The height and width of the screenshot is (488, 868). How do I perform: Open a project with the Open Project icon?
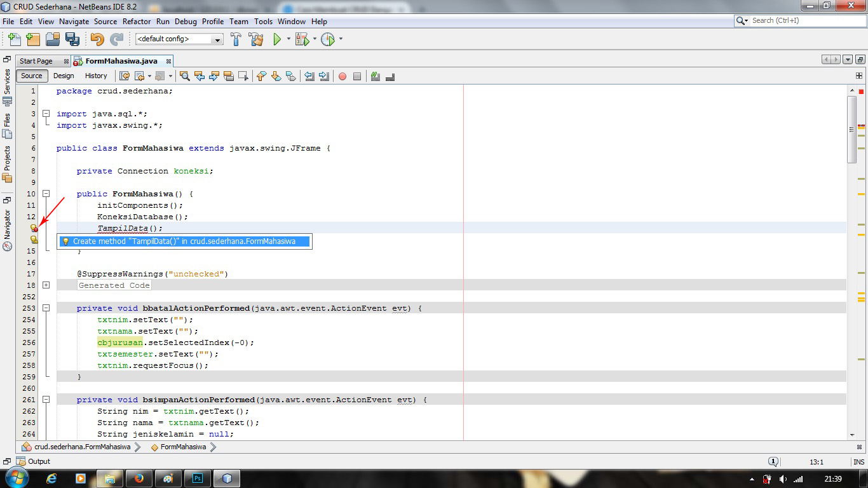point(53,39)
